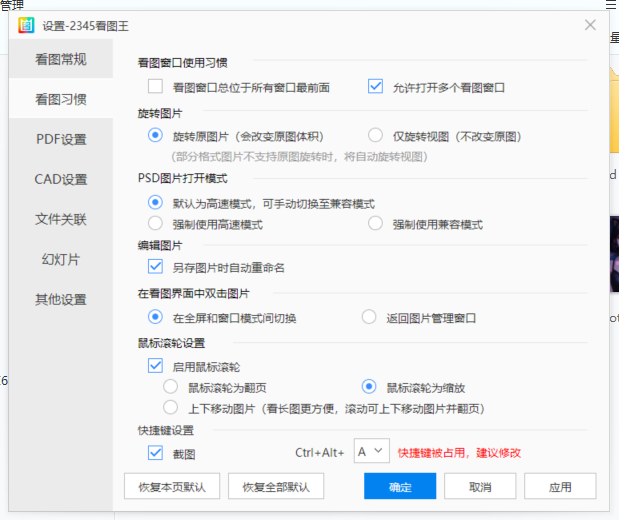Open the 其他设置 tab
Screen dimensions: 619x520
pos(61,299)
